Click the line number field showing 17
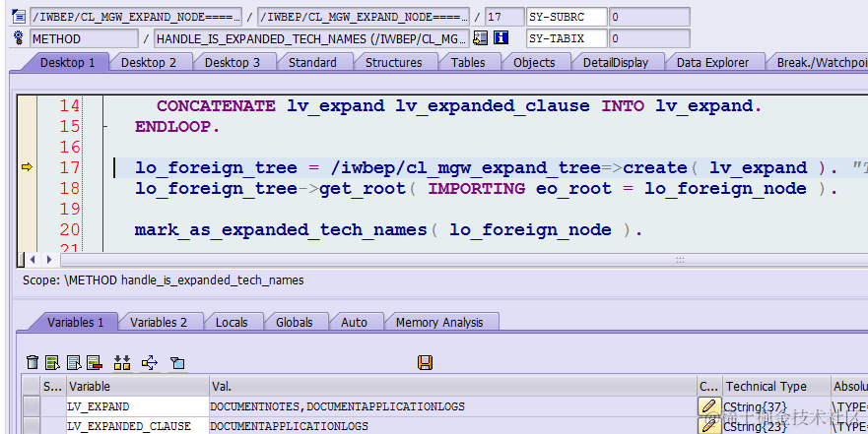This screenshot has width=868, height=434. click(504, 17)
